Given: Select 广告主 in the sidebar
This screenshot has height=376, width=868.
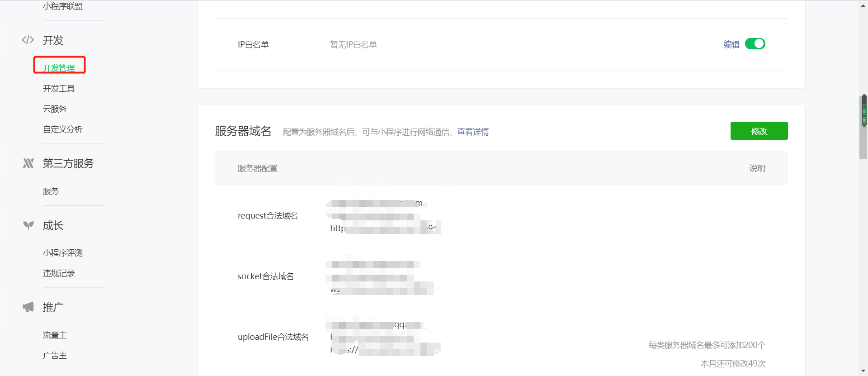Looking at the screenshot, I should (55, 356).
